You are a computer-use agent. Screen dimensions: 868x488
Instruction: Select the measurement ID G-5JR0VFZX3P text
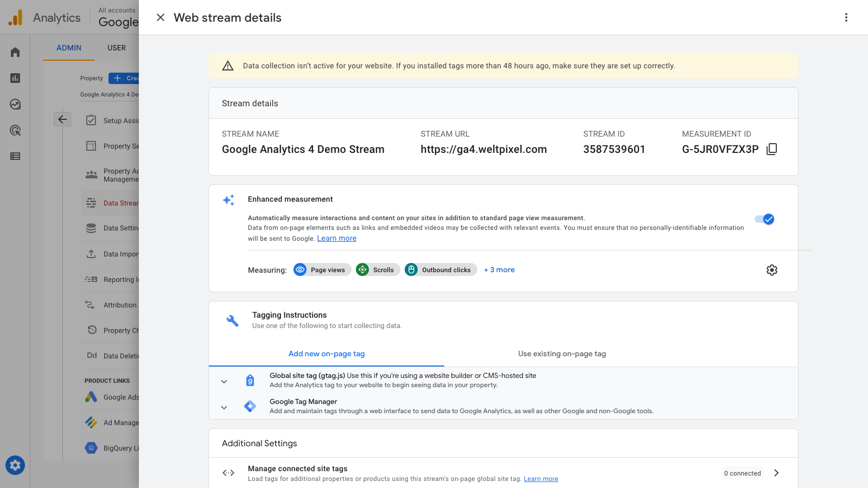pyautogui.click(x=720, y=149)
